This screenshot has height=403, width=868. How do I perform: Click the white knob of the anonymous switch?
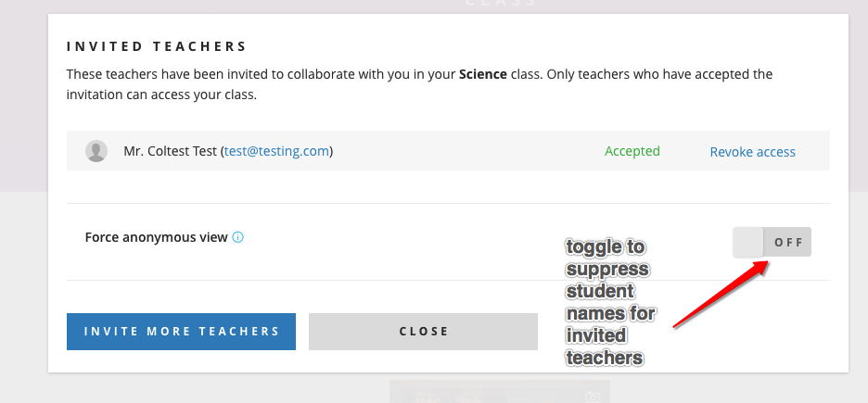(x=747, y=243)
